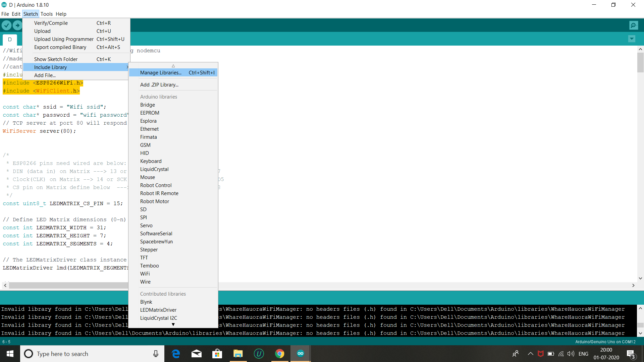Select Add .ZIP Library option
Viewport: 644px width, 362px height.
[159, 84]
